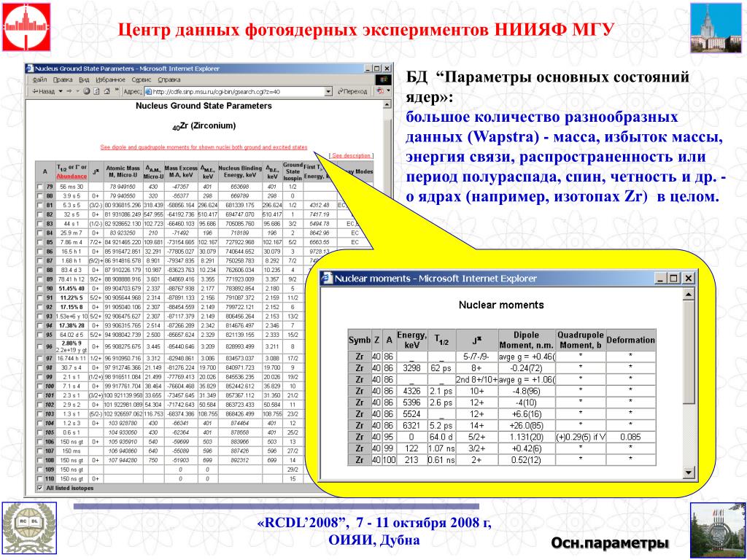Tick the checkbox for isotope A=105
Screen dimensions: 747x560
tap(39, 432)
